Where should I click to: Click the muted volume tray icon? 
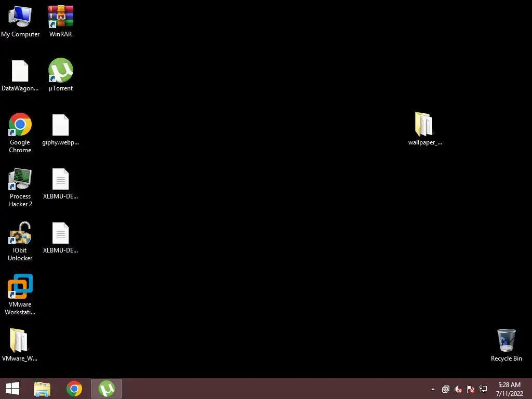[458, 389]
